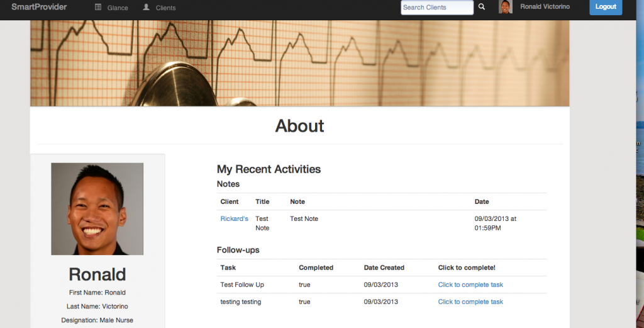Click 'Test Follow Up' task cell
The image size is (644, 328).
(x=242, y=285)
